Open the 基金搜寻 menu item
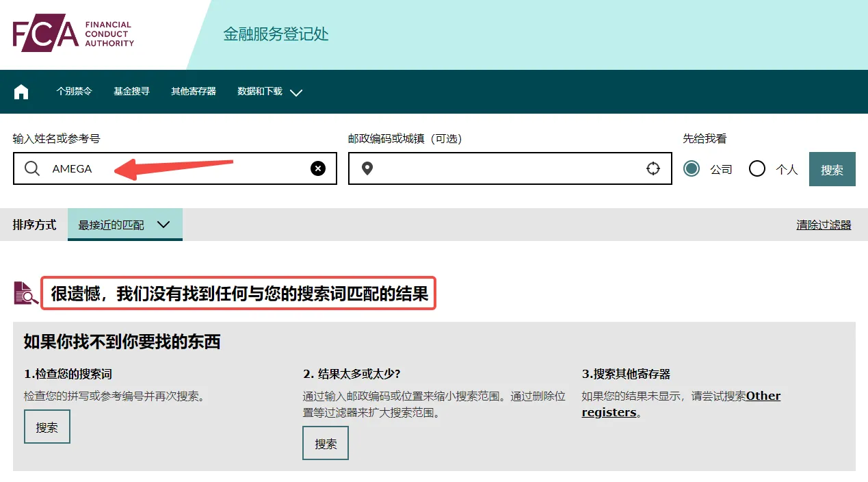 (x=131, y=91)
